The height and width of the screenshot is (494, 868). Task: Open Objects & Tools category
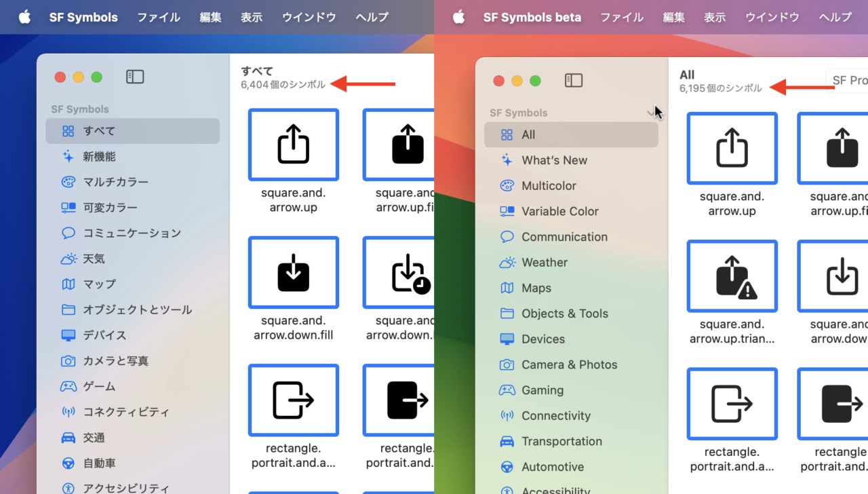coord(571,313)
